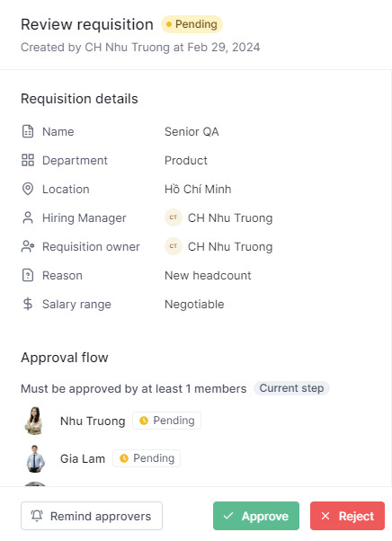Click the Current step label
Viewport: 392px width, 541px height.
point(291,388)
